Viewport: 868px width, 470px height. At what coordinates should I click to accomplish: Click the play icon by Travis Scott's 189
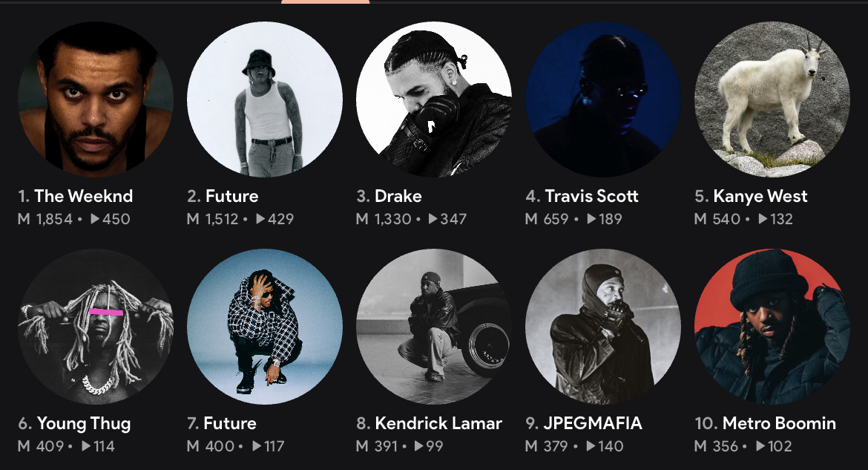pos(591,219)
